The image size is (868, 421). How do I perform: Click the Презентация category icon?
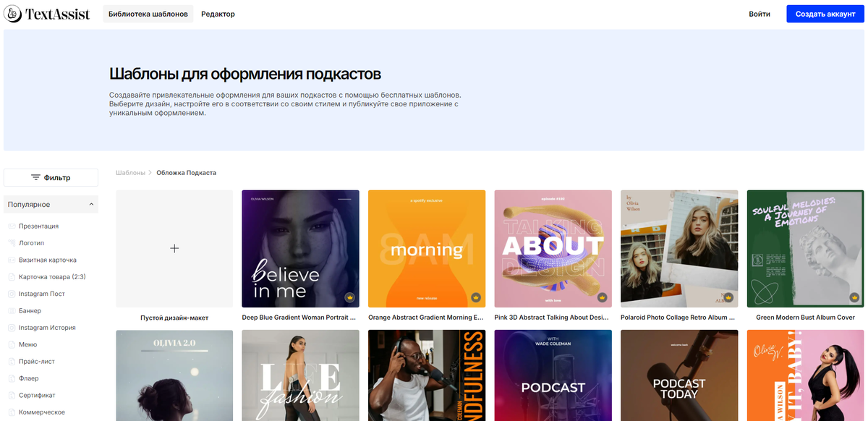coord(10,226)
